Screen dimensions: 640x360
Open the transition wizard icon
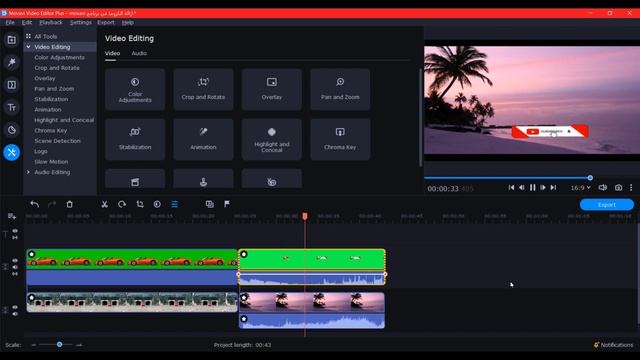pyautogui.click(x=209, y=204)
